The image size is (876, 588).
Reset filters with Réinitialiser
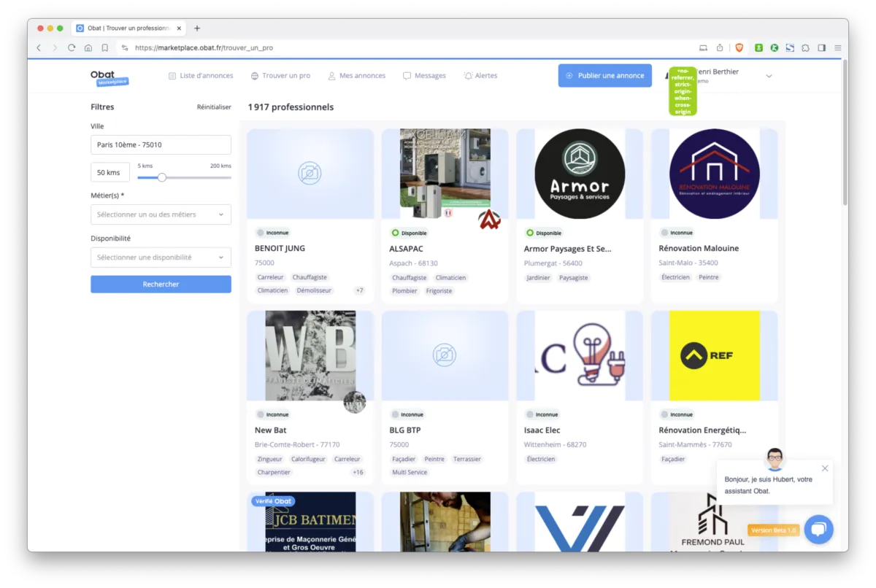(214, 107)
